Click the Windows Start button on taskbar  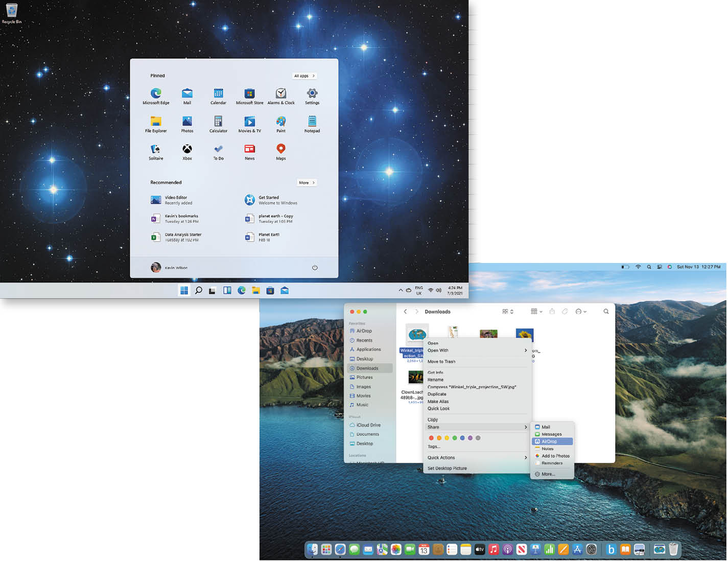[x=184, y=290]
